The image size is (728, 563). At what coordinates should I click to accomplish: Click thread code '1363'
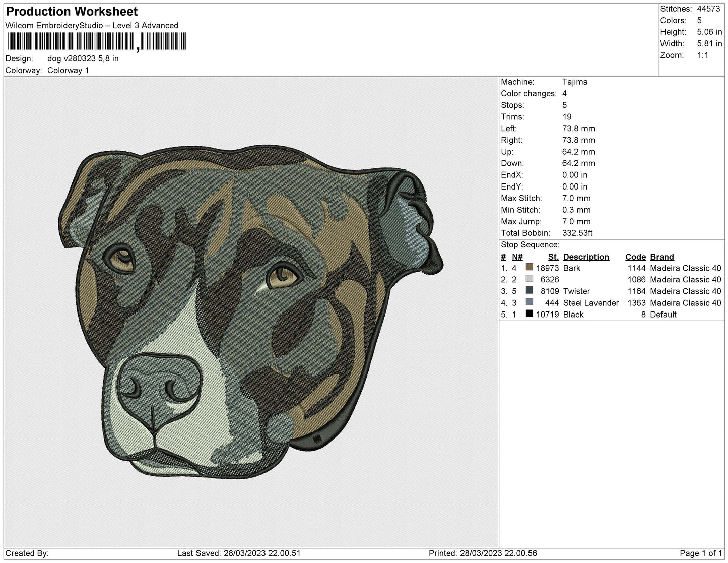(637, 303)
